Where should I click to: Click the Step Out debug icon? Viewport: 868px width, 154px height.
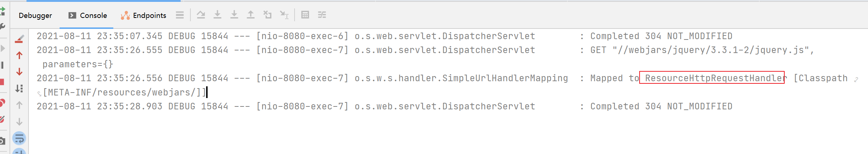[251, 15]
